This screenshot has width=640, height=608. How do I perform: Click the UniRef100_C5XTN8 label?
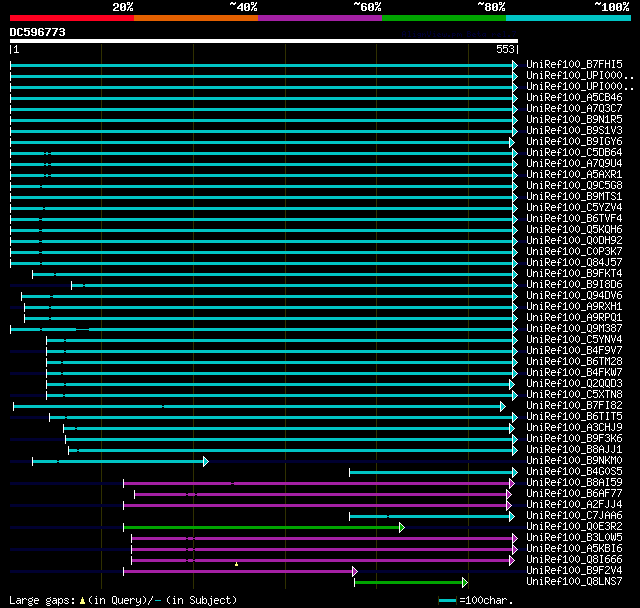pyautogui.click(x=574, y=395)
